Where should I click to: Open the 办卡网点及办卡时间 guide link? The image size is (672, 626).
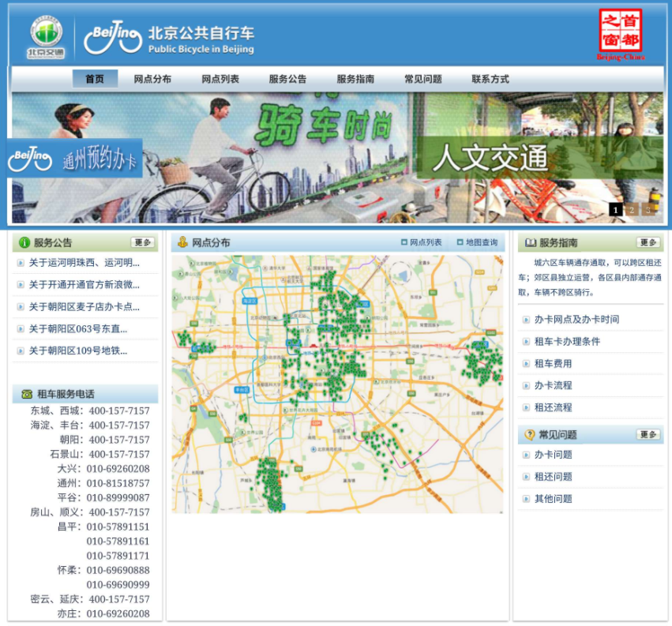[576, 320]
